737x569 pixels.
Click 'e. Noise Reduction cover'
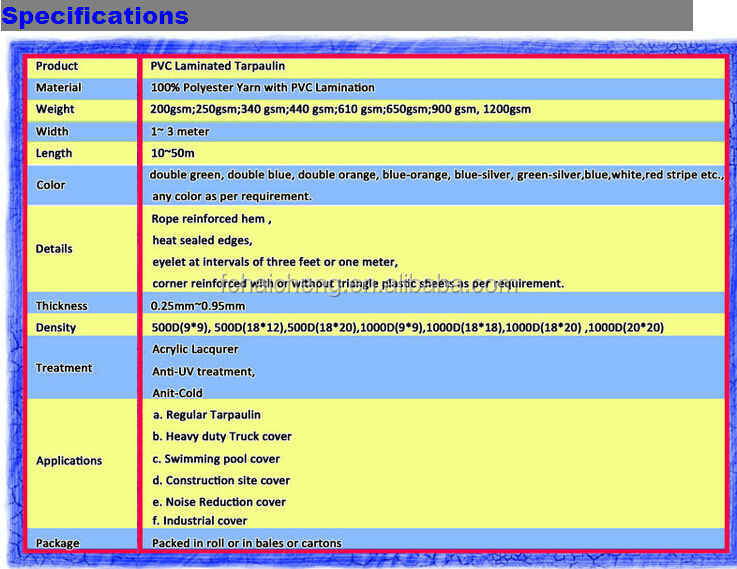point(219,502)
